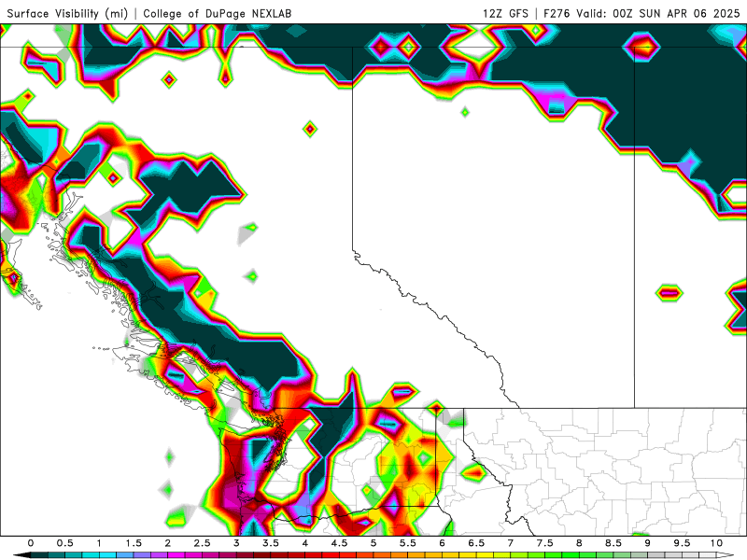Click the colorbar label '8.5'
Viewport: 747px width, 560px height.
pyautogui.click(x=613, y=543)
